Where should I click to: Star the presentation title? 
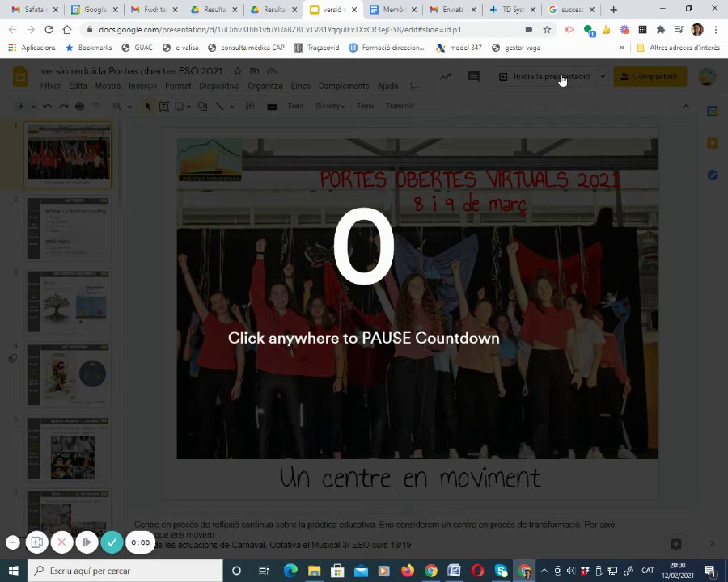238,71
